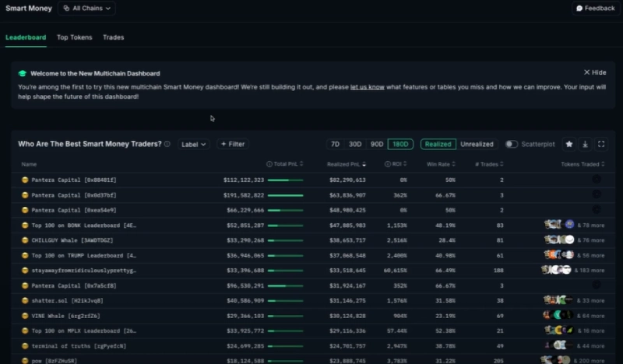The width and height of the screenshot is (623, 364).
Task: Click token icons in BONK Leaderboard row
Action: pos(559,225)
